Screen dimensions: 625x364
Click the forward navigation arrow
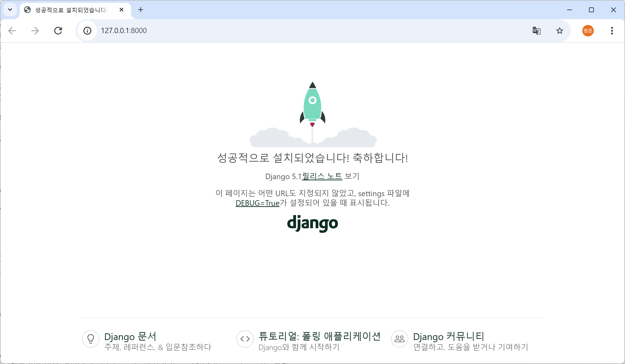(35, 31)
